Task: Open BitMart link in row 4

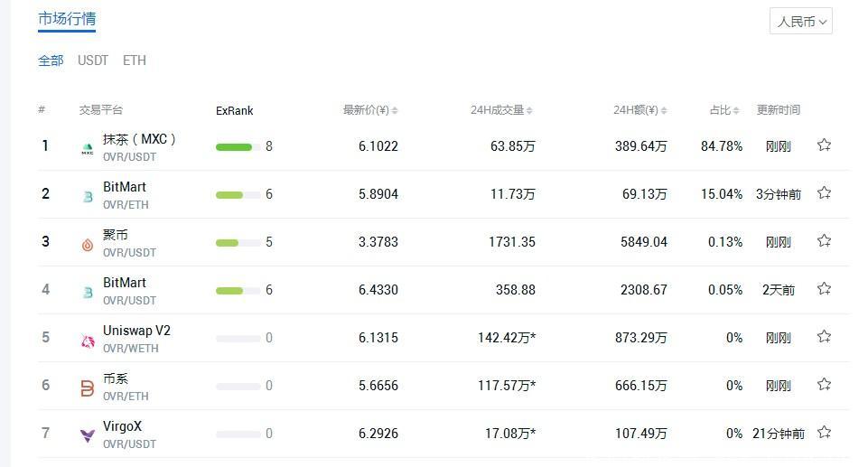Action: tap(125, 283)
